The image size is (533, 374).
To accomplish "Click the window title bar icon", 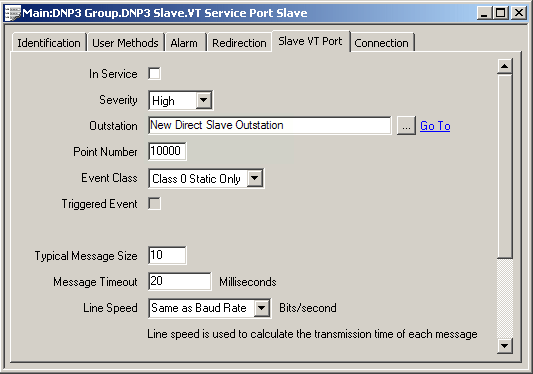I will click(x=12, y=13).
